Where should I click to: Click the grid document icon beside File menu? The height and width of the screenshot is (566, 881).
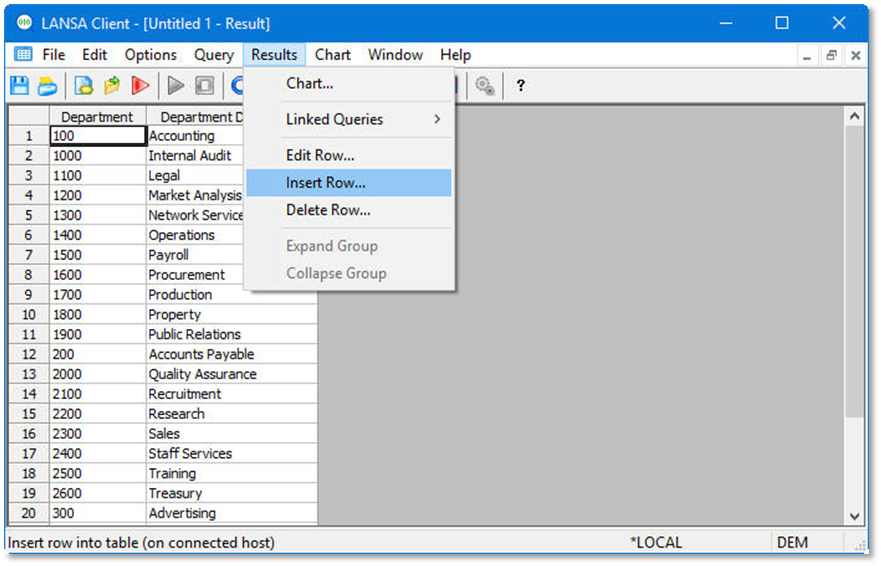23,55
